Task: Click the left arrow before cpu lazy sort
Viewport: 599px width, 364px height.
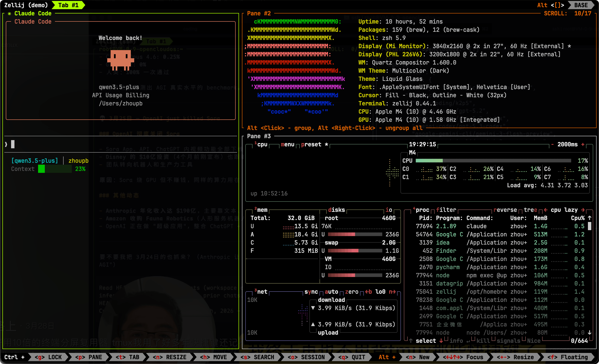Action: (x=546, y=210)
